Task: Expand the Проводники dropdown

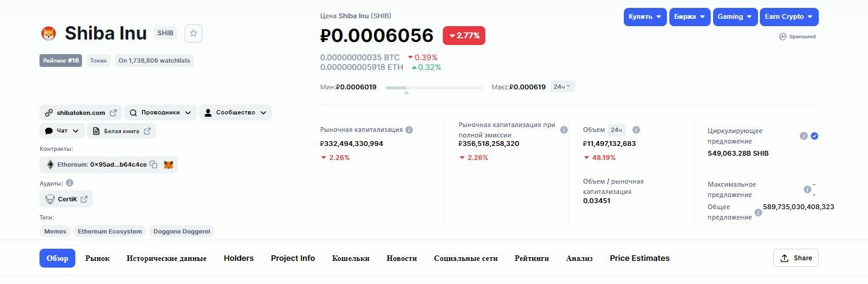Action: pos(161,113)
